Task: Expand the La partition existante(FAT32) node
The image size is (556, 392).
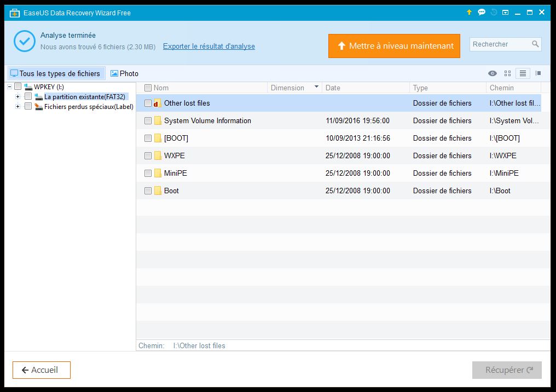Action: click(x=18, y=96)
